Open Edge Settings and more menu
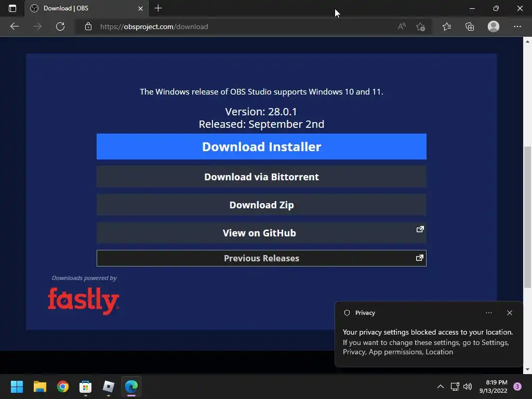Viewport: 532px width, 399px height. 517,26
